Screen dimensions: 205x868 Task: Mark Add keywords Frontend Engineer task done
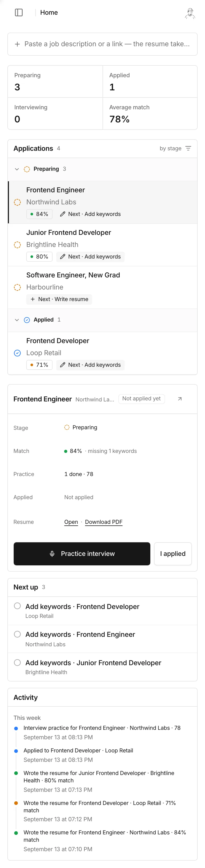(x=17, y=634)
